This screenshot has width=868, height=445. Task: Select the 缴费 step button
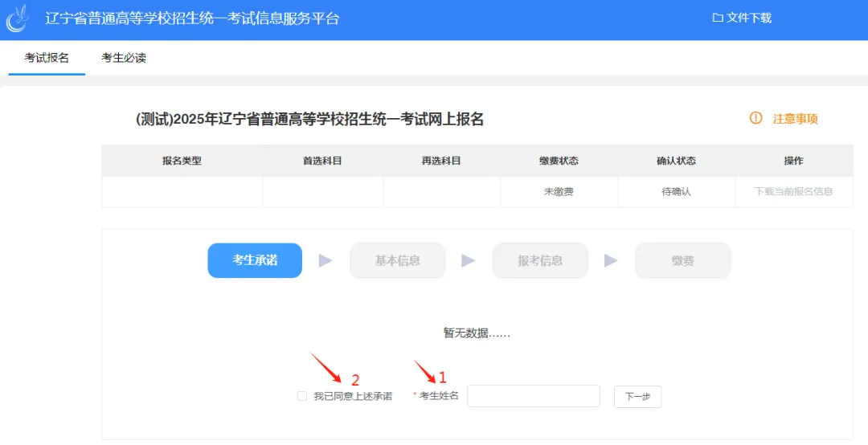coord(682,260)
